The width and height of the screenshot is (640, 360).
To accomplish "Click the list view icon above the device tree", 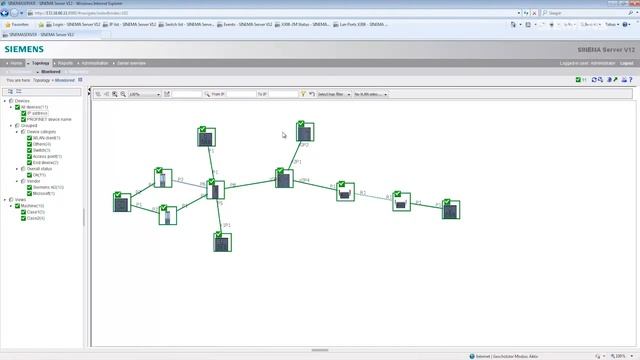I will 19,91.
